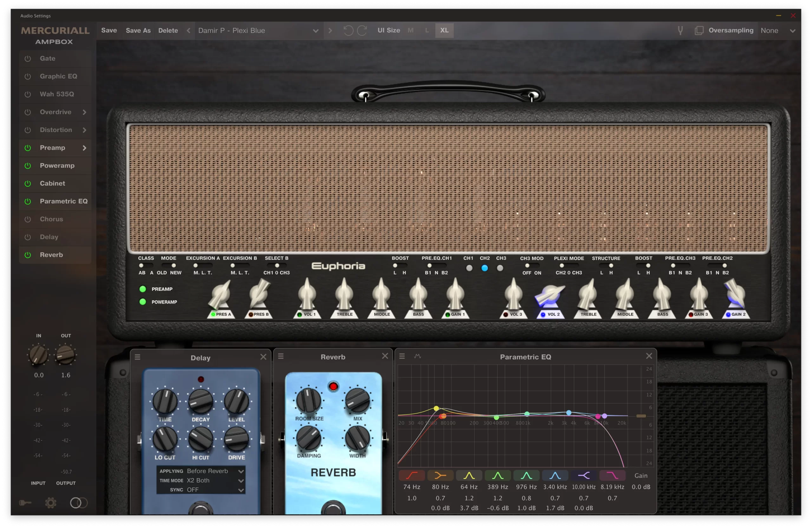
Task: Open the Parametric EQ panel menu icon
Action: pos(402,356)
